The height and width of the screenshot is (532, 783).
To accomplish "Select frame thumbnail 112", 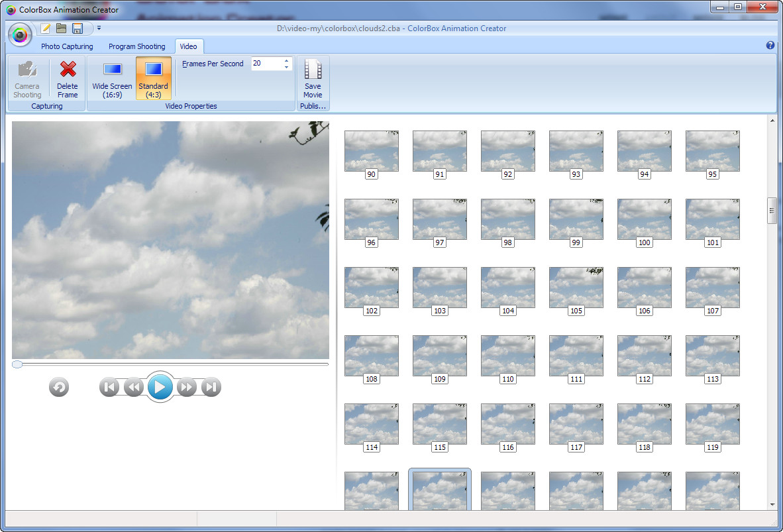I will click(x=644, y=356).
